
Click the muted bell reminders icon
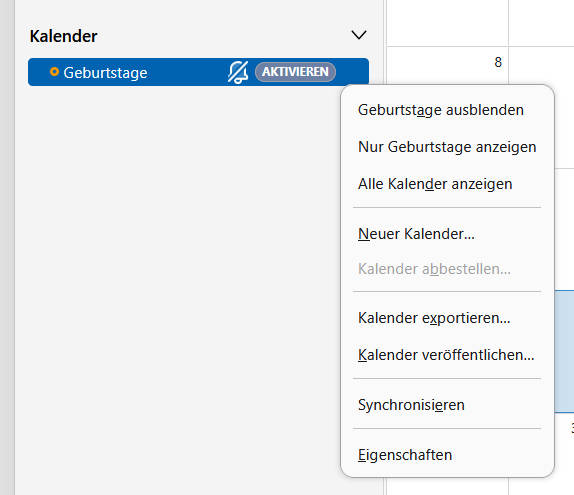click(238, 72)
